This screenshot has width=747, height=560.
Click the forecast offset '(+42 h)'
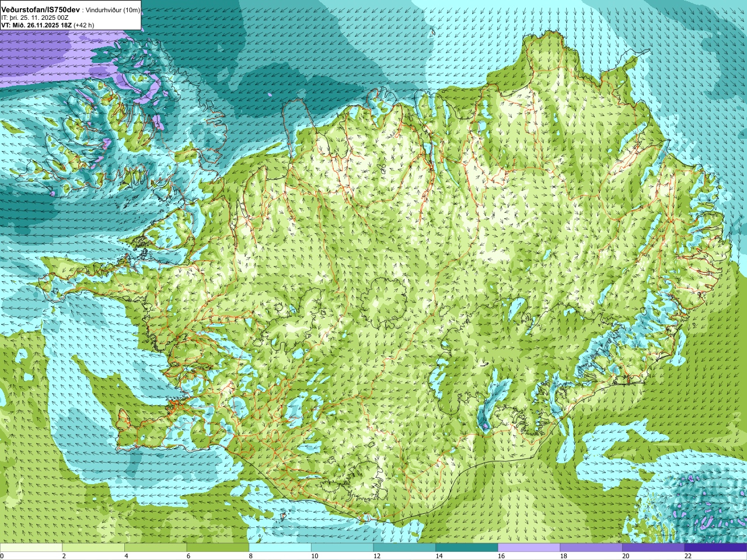coord(84,25)
